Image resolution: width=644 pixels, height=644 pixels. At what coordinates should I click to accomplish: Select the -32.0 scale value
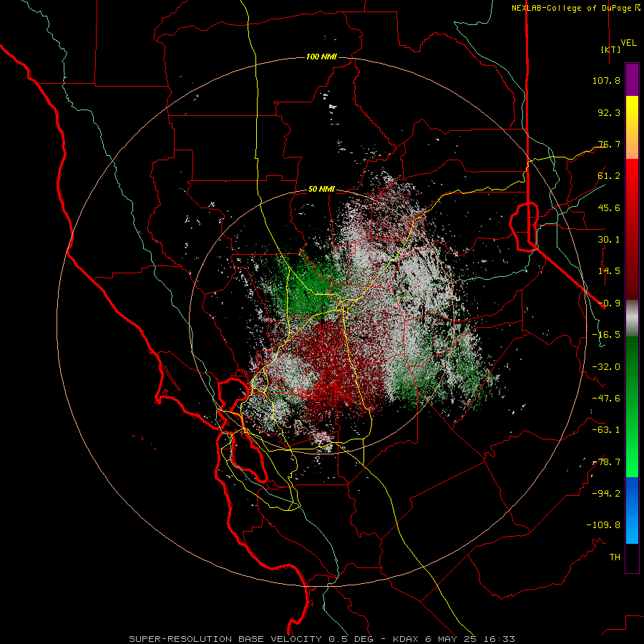(606, 366)
